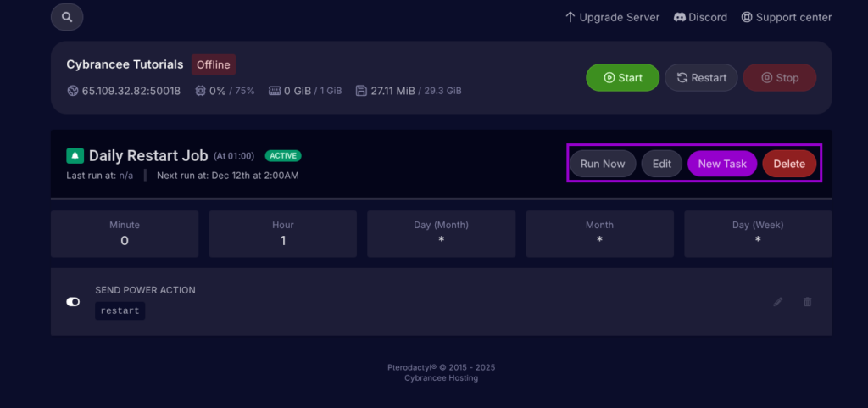Screen dimensions: 868x408
Task: Edit the Daily Restart Job schedule
Action: coord(661,164)
